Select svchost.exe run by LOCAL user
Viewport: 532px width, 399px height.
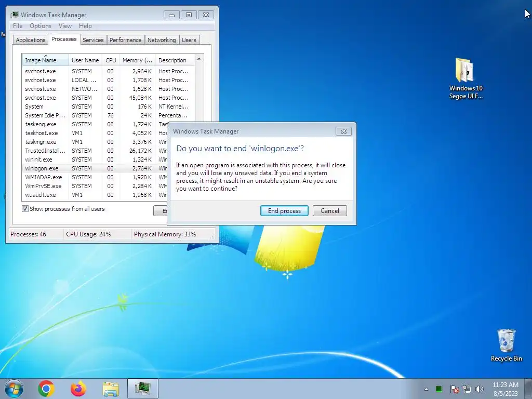pyautogui.click(x=109, y=80)
